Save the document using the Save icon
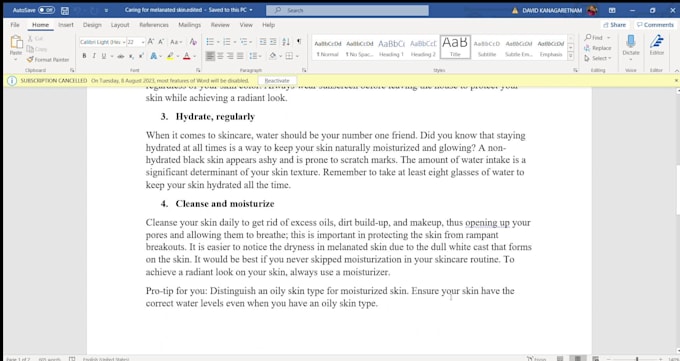 click(65, 10)
